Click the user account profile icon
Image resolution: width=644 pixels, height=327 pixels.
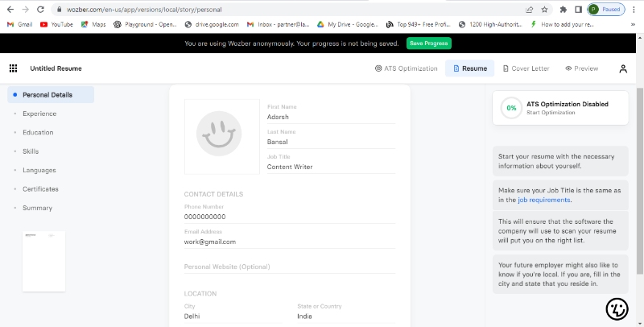pos(623,68)
